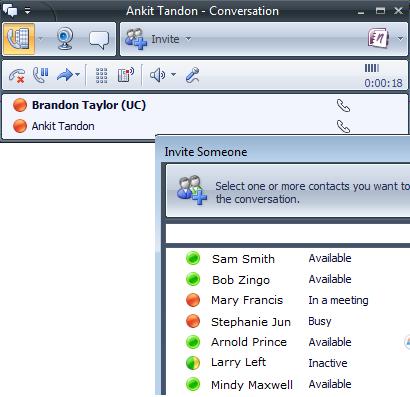Click the search field in Invite Someone
The height and width of the screenshot is (397, 410).
(288, 233)
